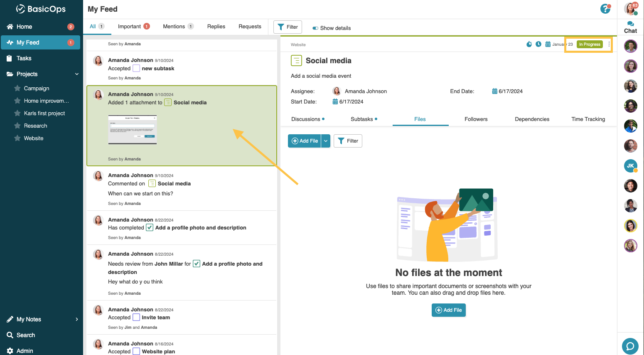Check the 'new subtask' checkbox

click(x=136, y=69)
